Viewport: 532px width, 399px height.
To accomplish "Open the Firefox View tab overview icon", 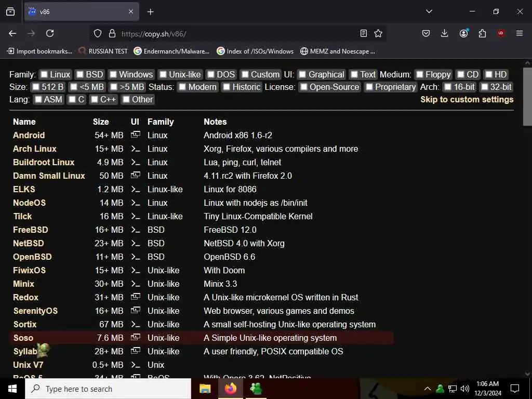I will click(x=10, y=11).
